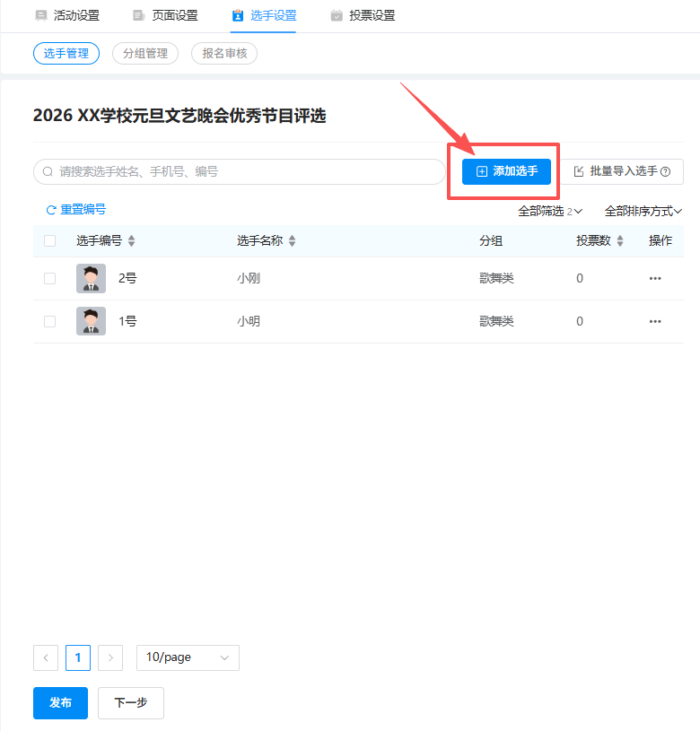
Task: Tick the select-all checkbox in table header
Action: pos(50,240)
